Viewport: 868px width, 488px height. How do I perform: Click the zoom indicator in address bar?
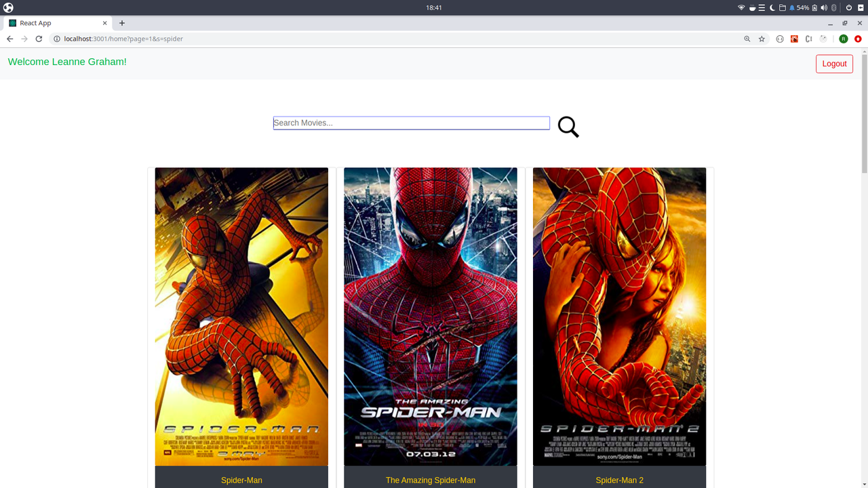(747, 39)
